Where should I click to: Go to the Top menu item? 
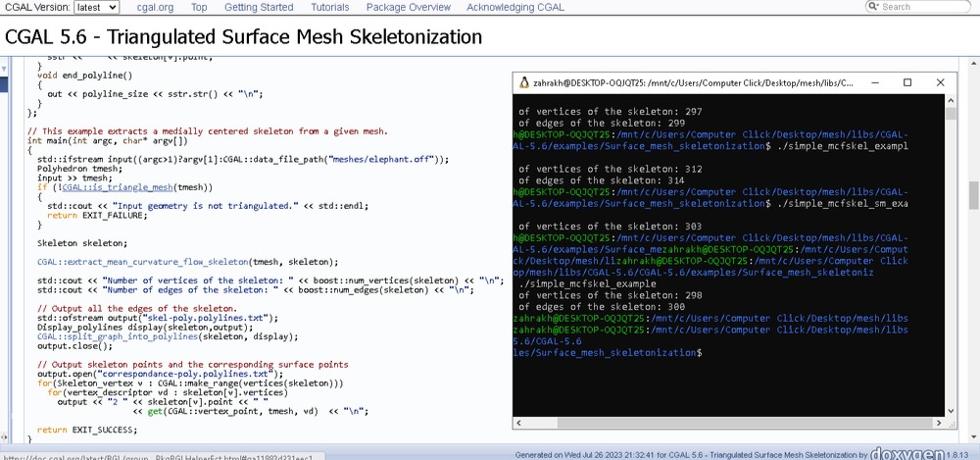point(199,8)
